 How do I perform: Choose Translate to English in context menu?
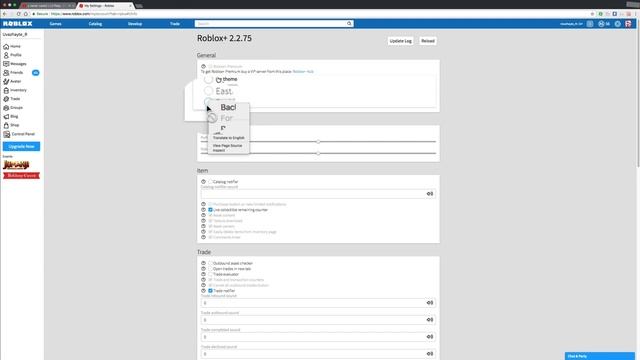pos(229,138)
